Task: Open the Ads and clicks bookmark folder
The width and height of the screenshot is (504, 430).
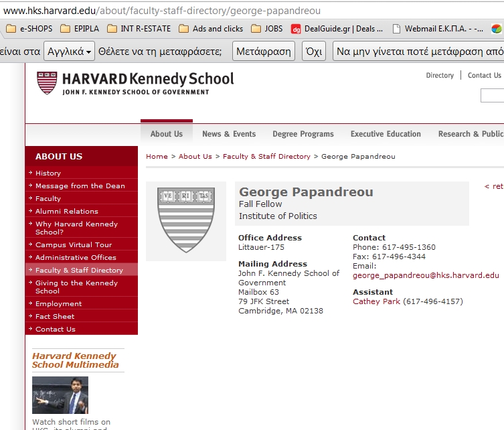Action: [211, 29]
